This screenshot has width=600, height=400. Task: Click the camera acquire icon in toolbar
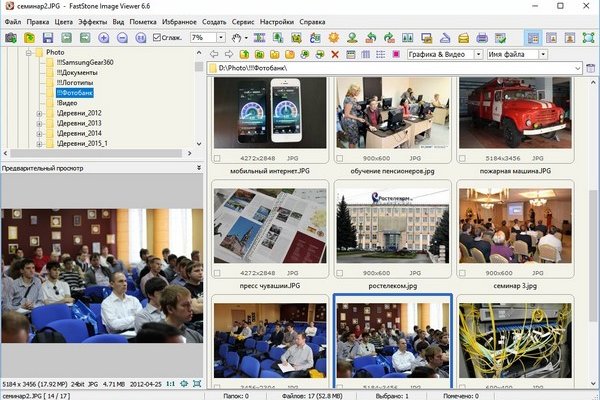[11, 37]
